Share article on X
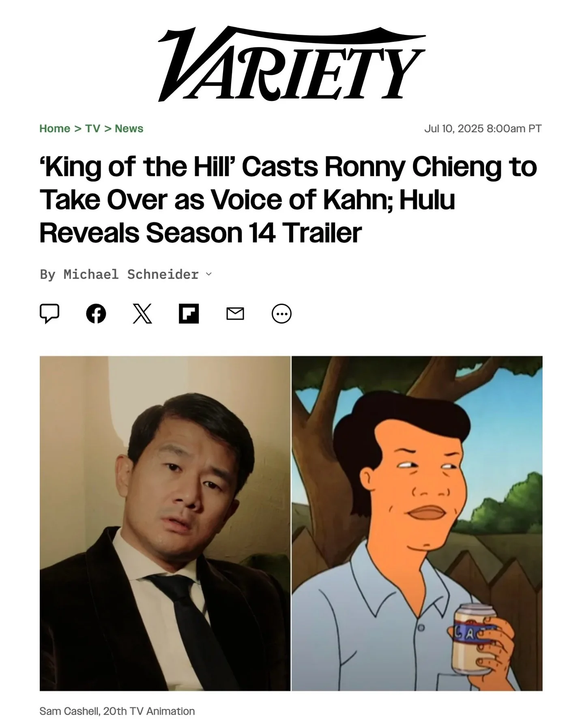This screenshot has width=584, height=728. coord(142,314)
